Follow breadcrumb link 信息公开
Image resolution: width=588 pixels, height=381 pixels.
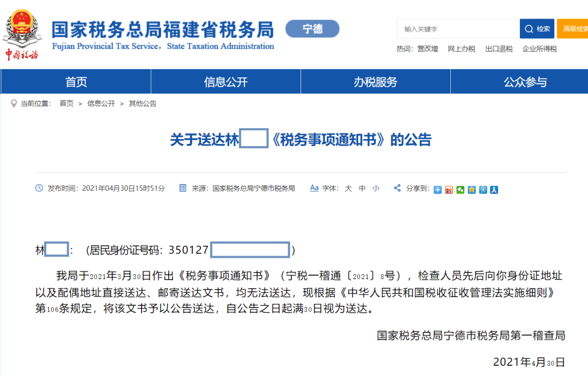(101, 104)
